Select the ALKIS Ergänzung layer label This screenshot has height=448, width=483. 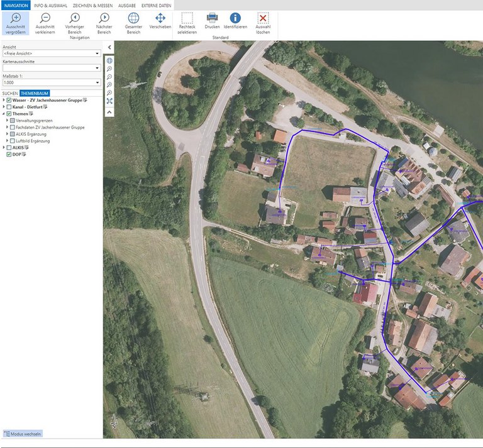pyautogui.click(x=31, y=134)
